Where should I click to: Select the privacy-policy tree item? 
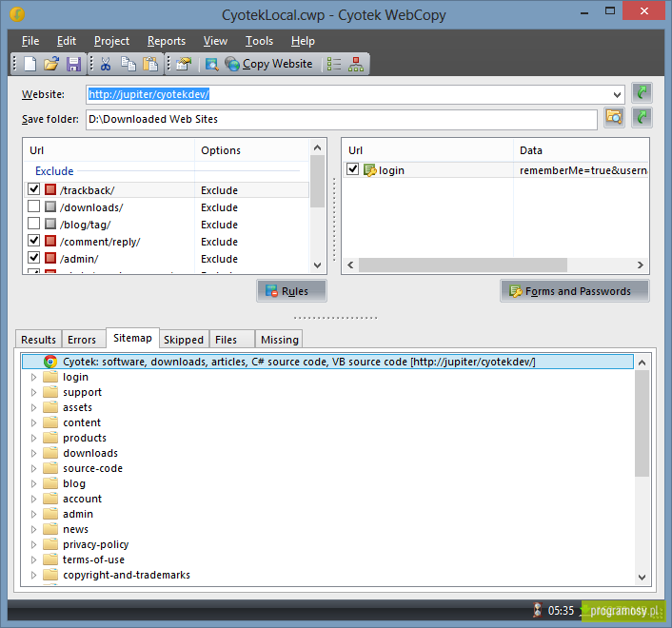pos(95,544)
